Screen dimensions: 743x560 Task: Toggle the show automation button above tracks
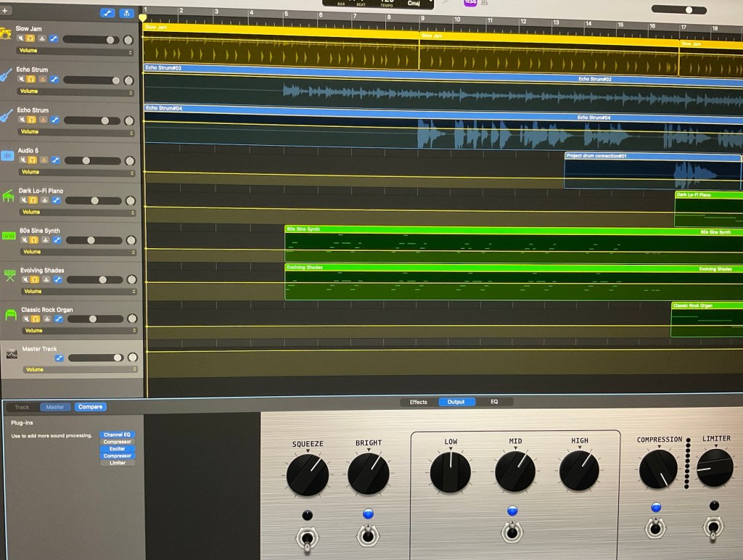[107, 13]
